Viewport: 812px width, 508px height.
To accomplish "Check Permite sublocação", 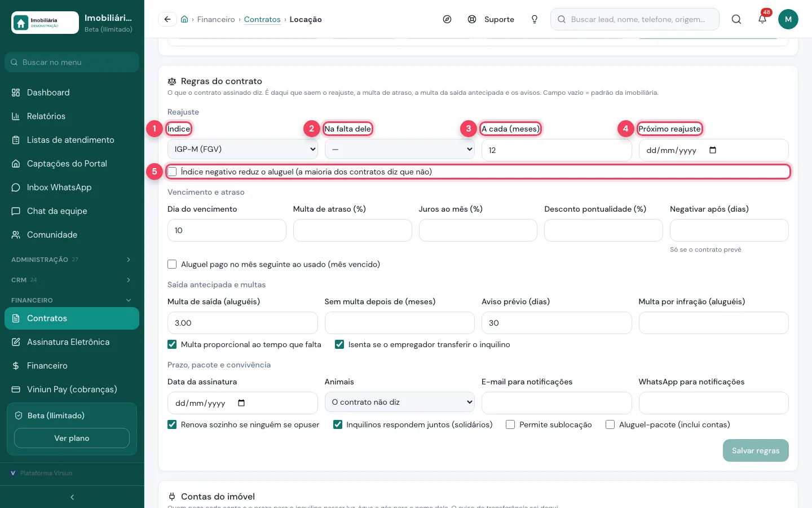I will pos(510,424).
